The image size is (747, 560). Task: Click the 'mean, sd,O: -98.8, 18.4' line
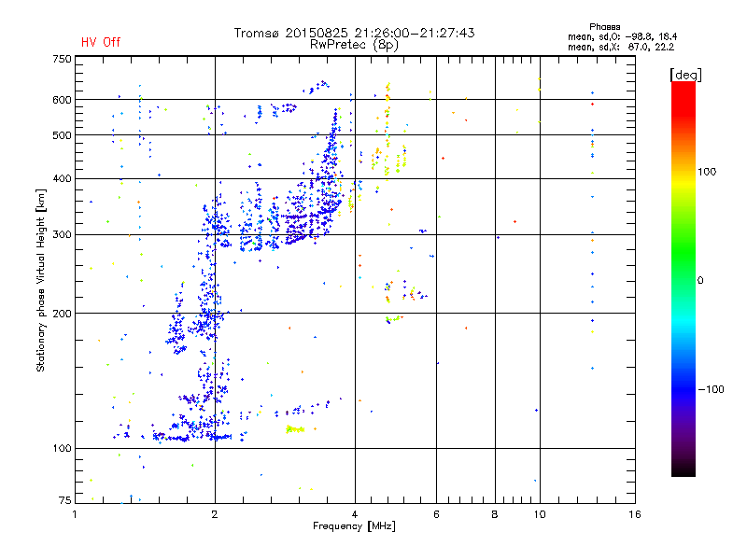click(622, 36)
